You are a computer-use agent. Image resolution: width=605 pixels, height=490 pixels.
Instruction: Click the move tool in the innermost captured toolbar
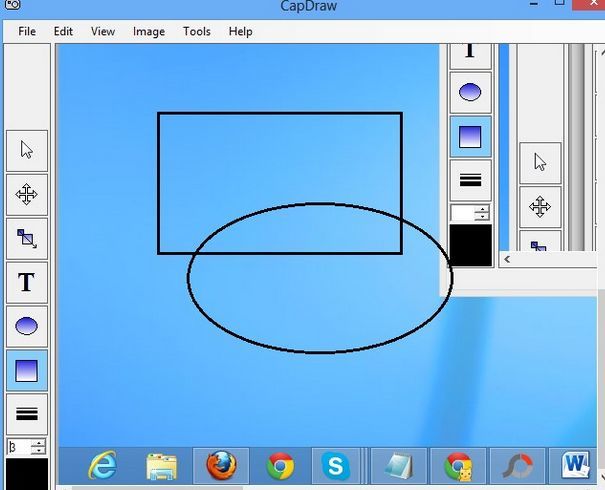click(540, 207)
